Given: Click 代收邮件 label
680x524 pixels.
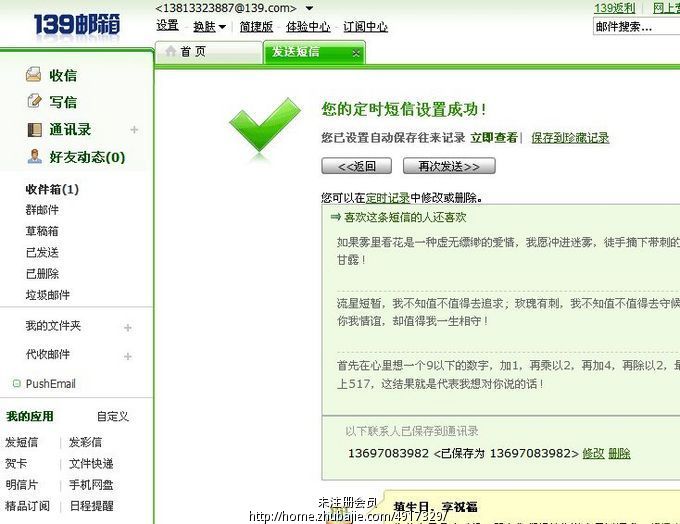Looking at the screenshot, I should tap(48, 354).
